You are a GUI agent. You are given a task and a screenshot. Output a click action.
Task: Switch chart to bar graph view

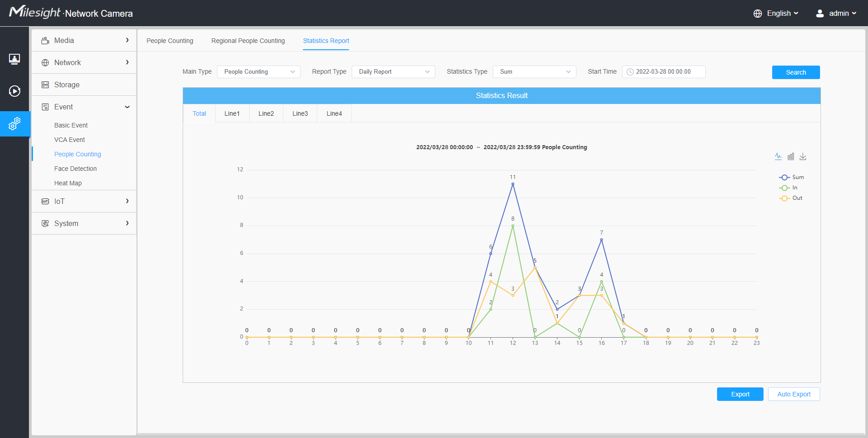pos(791,156)
